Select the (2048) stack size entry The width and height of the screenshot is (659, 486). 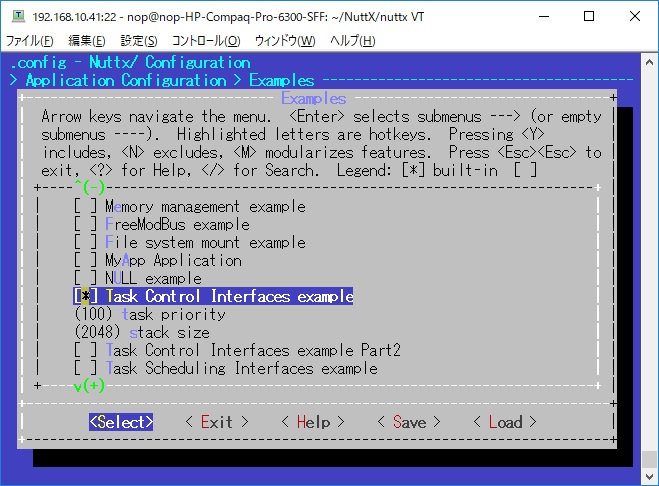[x=142, y=333]
